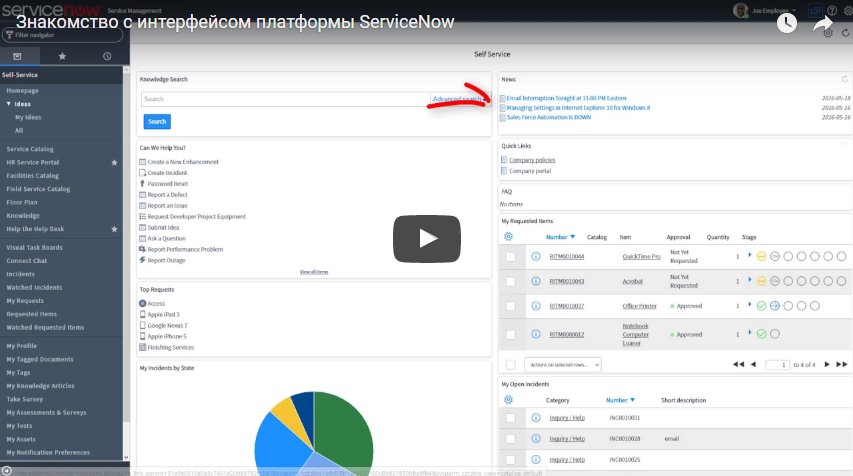Toggle favorite star for HR Service Portal
The width and height of the screenshot is (853, 476).
click(114, 162)
